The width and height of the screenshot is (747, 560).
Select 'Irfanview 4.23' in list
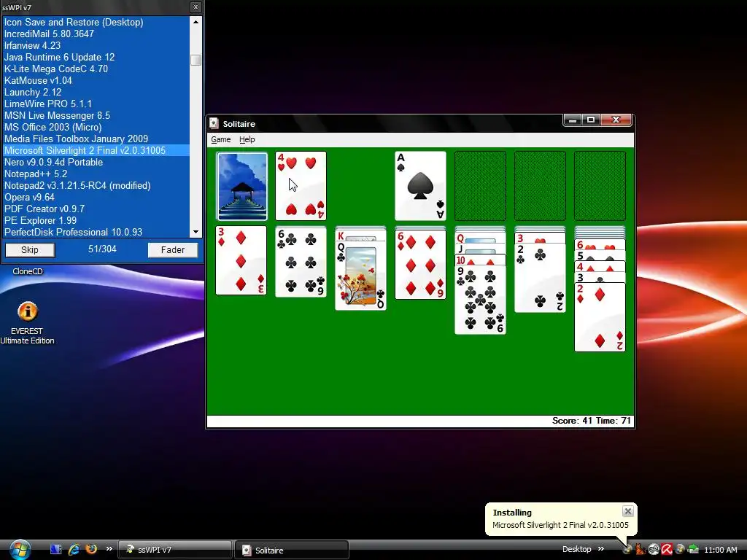tap(96, 45)
